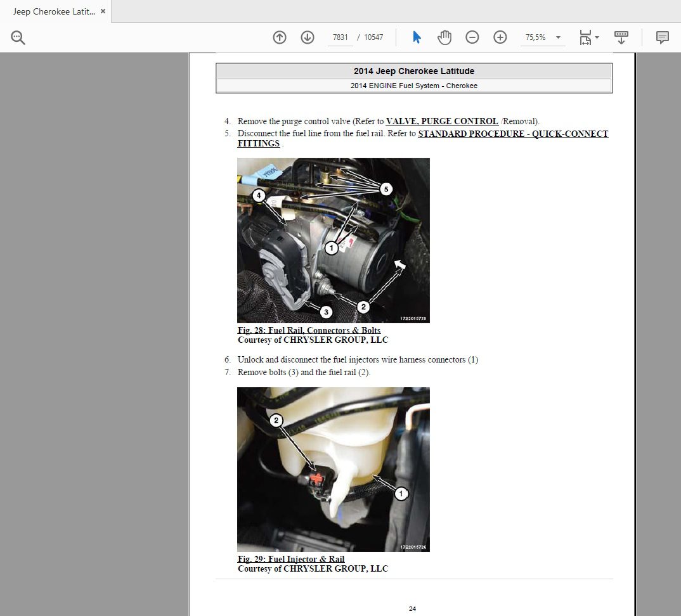Expand the page fit options arrow

point(597,37)
